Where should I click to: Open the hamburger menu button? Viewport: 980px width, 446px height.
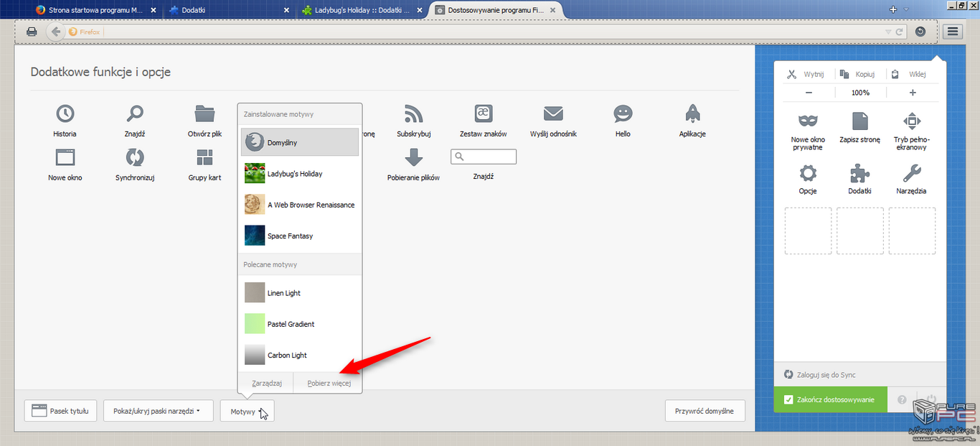click(x=952, y=32)
